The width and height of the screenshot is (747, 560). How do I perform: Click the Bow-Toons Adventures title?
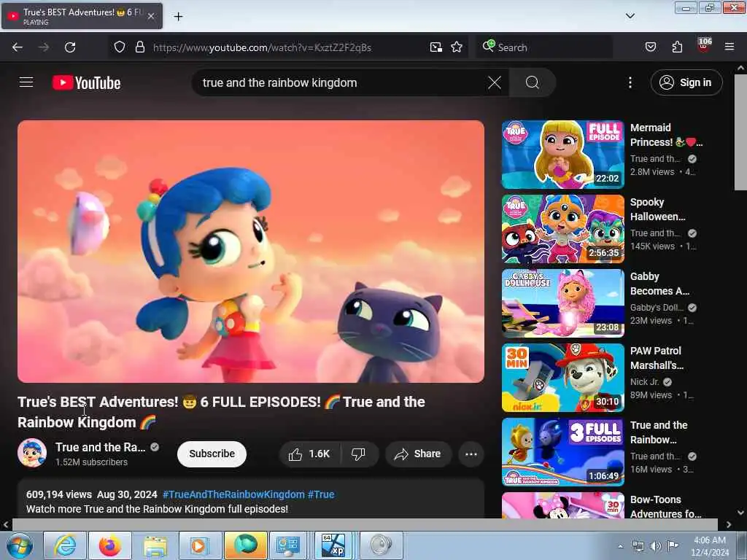[x=665, y=507]
